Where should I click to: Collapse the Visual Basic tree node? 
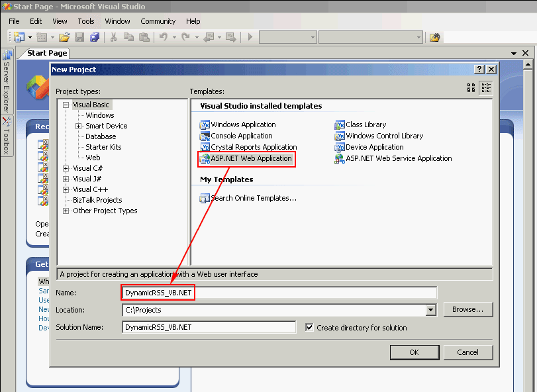pyautogui.click(x=66, y=105)
